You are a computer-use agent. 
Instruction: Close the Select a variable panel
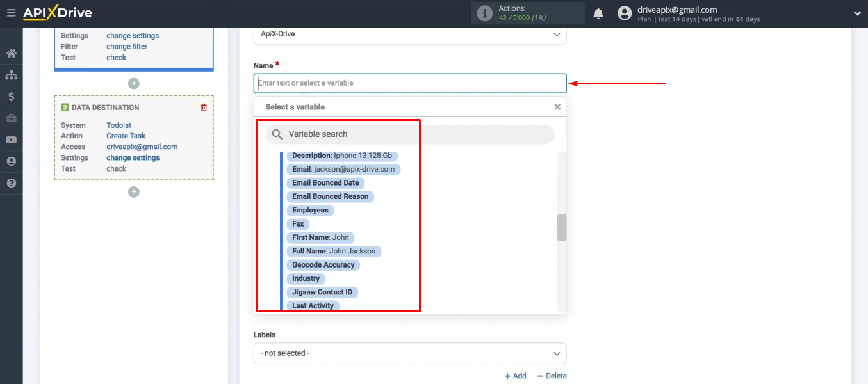557,107
